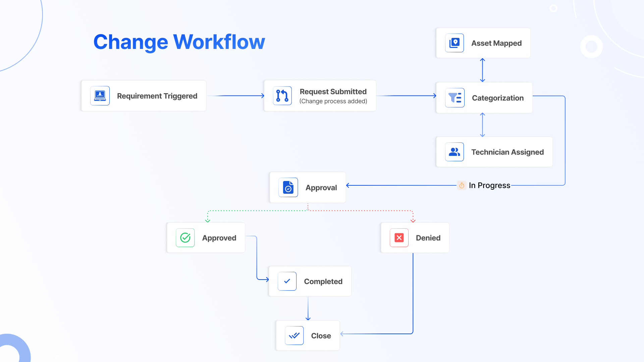Click the Change Workflow heading
This screenshot has height=362, width=644.
pyautogui.click(x=179, y=42)
